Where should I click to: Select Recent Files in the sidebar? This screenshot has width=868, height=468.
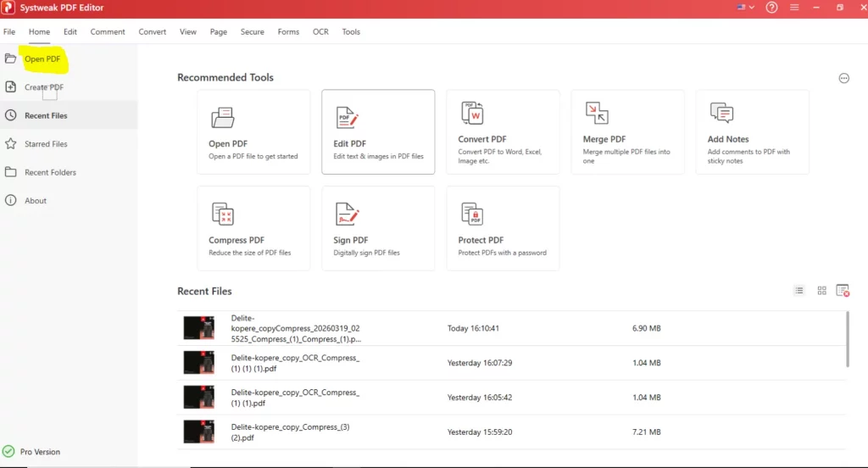pyautogui.click(x=69, y=115)
